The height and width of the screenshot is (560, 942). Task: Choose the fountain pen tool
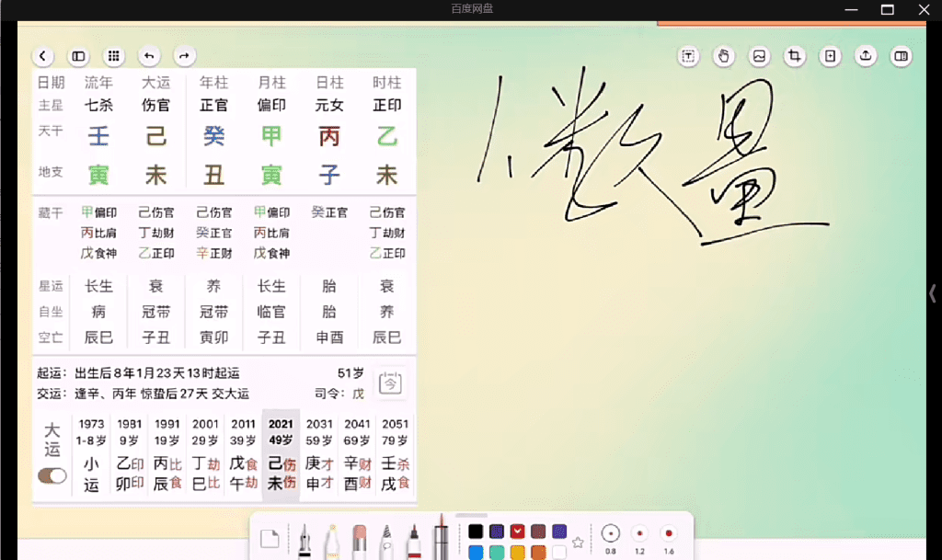click(x=304, y=539)
